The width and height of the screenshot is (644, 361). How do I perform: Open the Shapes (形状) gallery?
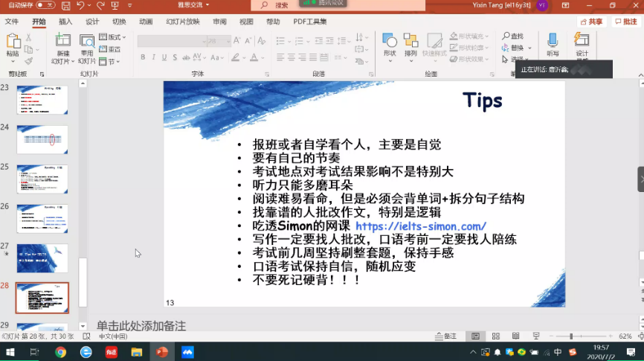coord(390,48)
